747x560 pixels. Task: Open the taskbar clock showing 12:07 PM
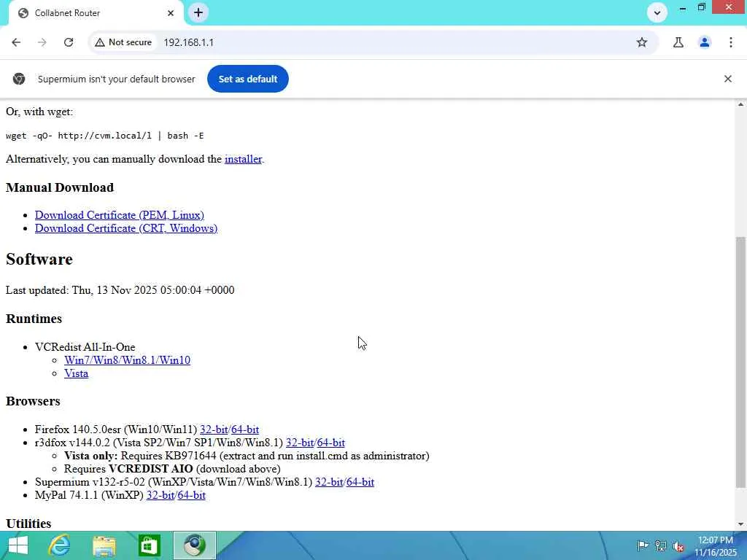pyautogui.click(x=715, y=546)
